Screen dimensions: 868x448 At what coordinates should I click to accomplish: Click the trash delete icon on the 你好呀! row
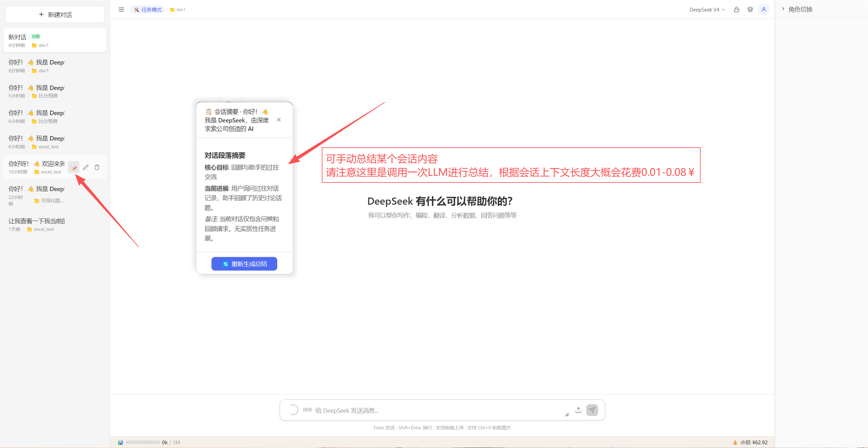[x=97, y=167]
